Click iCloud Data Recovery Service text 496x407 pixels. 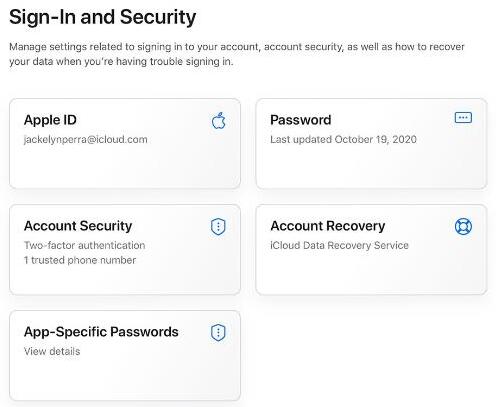[x=339, y=245]
